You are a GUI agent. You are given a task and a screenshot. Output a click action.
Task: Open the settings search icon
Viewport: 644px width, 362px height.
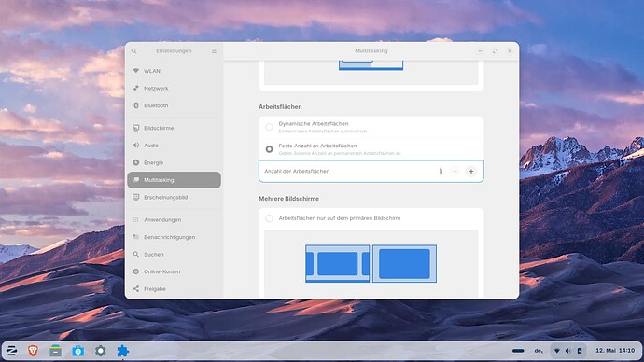[x=133, y=51]
